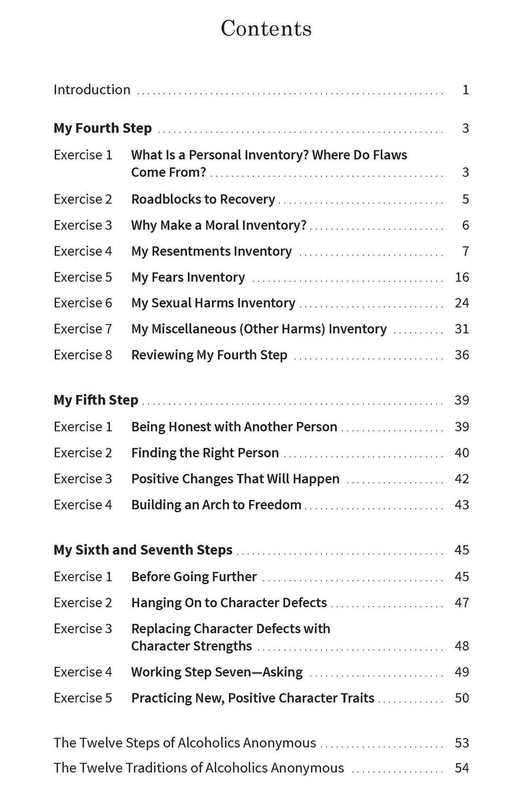
Task: Select What Is a Personal Inventory exercise
Action: [x=269, y=163]
